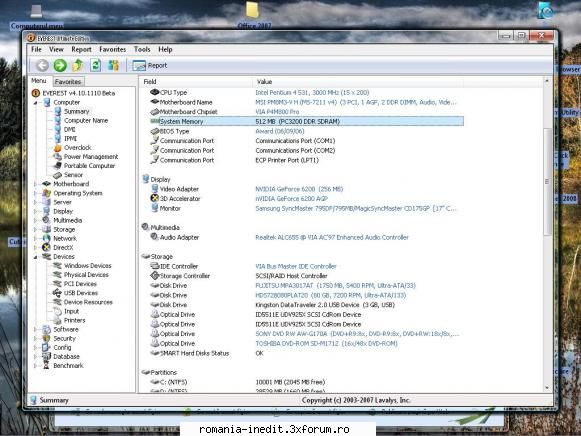Select EVEREST v4.10.1110 Beta root node
The width and height of the screenshot is (581, 436).
(79, 93)
